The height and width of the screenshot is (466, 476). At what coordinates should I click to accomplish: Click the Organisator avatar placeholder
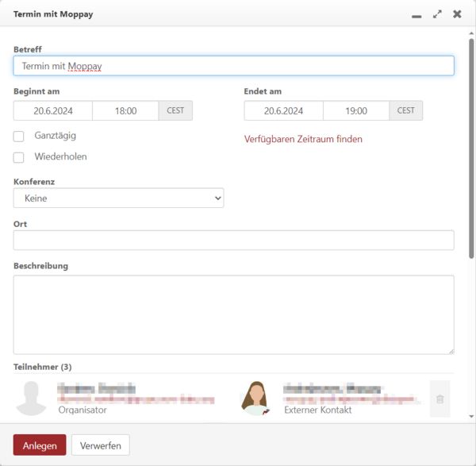[x=31, y=399]
